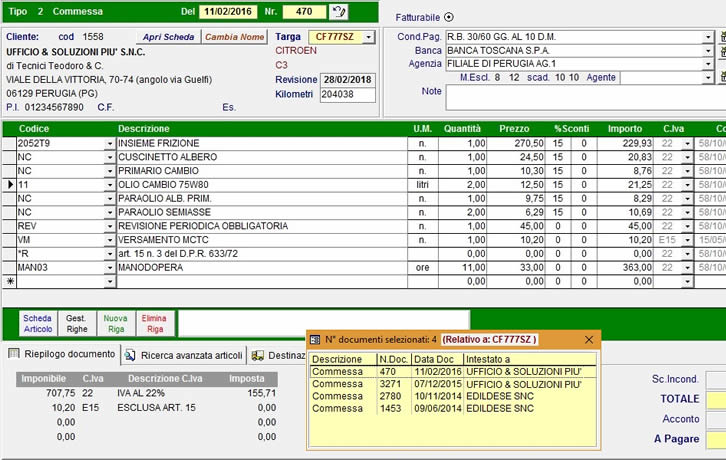This screenshot has width=726, height=460.
Task: Click the edit icon next to document number 470
Action: 338,12
